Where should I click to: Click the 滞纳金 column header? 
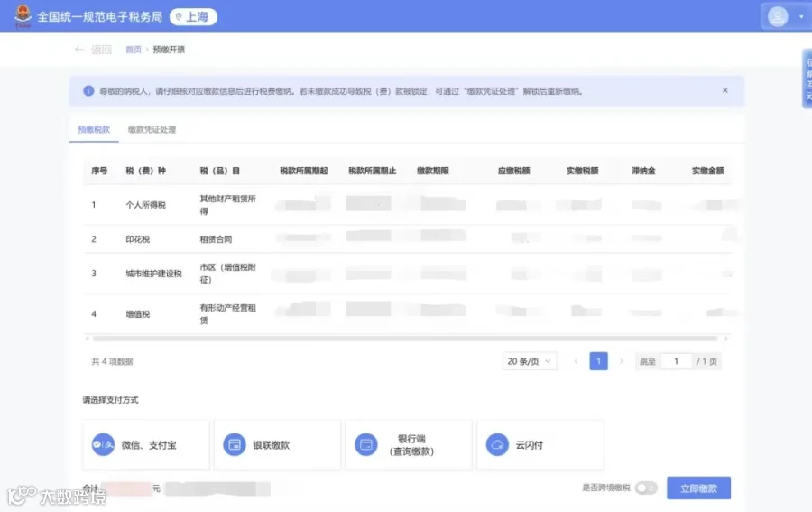point(643,171)
